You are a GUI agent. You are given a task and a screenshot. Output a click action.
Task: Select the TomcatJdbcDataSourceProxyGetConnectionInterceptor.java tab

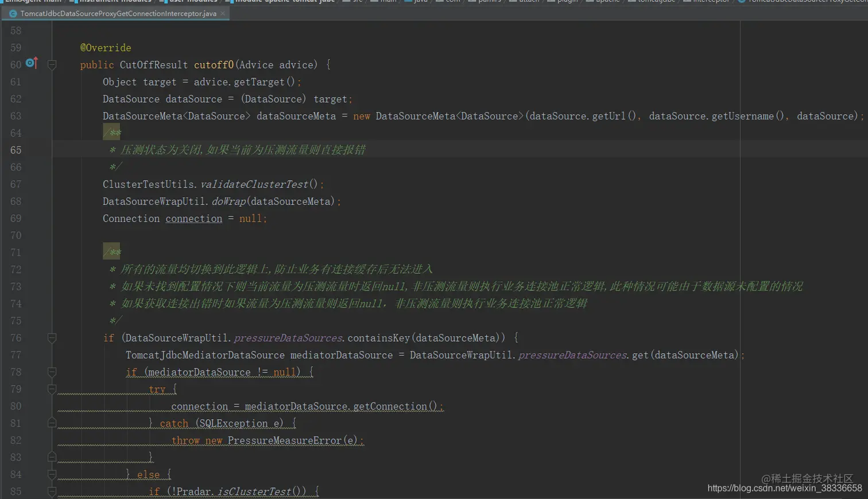(118, 13)
